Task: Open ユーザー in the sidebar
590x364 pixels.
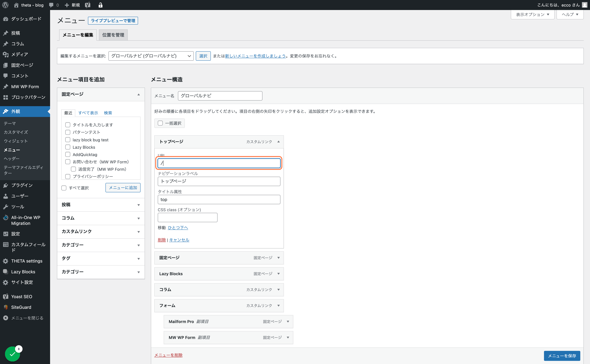Action: [x=25, y=196]
